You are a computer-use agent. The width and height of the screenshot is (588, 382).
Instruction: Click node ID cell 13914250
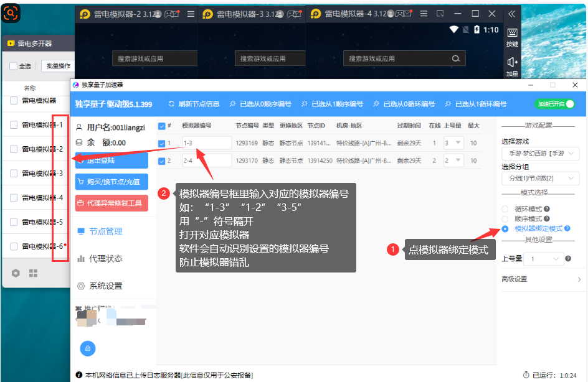click(x=320, y=161)
